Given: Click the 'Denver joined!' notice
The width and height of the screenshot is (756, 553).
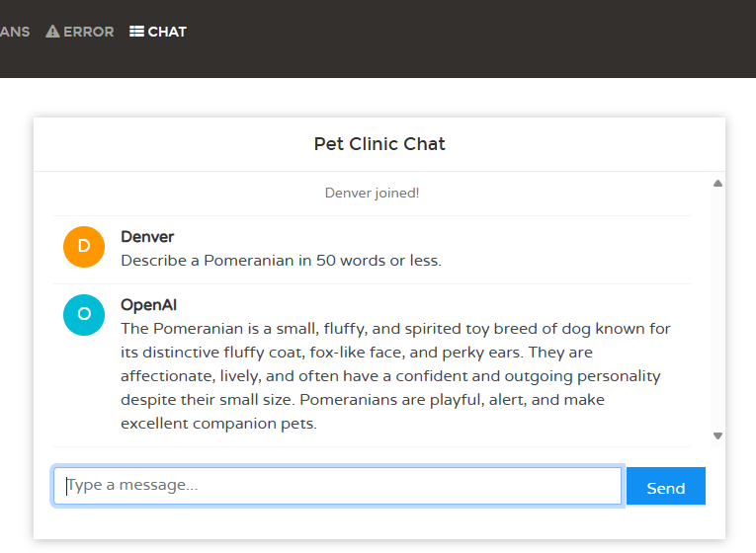Looking at the screenshot, I should (x=372, y=193).
